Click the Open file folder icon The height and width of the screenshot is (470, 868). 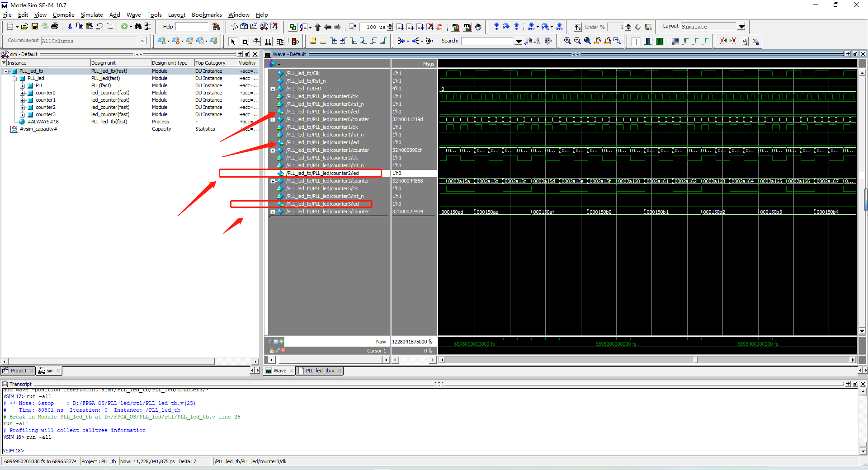pyautogui.click(x=25, y=27)
